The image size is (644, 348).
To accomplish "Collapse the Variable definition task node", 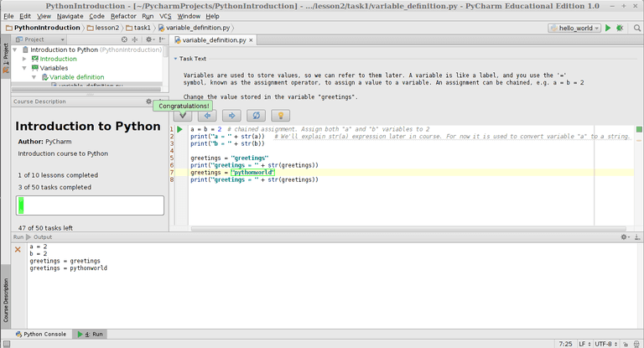I will tap(34, 77).
